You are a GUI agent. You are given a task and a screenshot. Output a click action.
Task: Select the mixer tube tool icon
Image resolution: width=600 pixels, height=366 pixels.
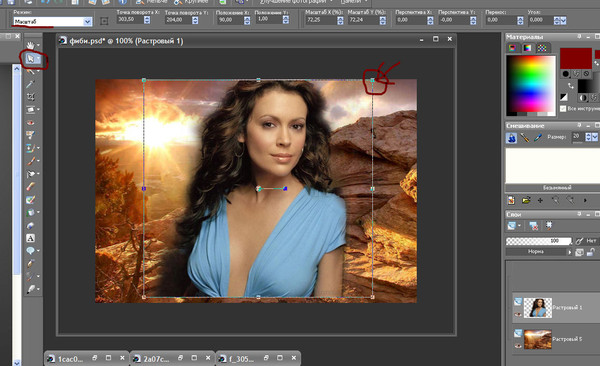pyautogui.click(x=511, y=137)
